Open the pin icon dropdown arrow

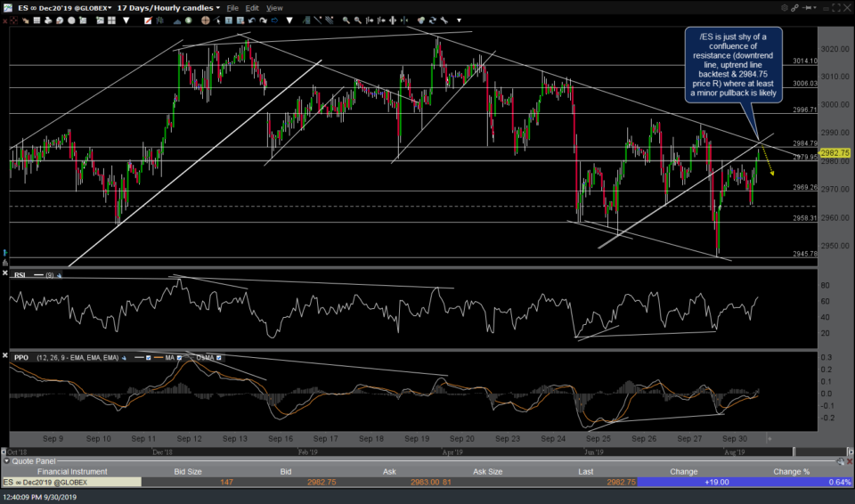[x=817, y=8]
